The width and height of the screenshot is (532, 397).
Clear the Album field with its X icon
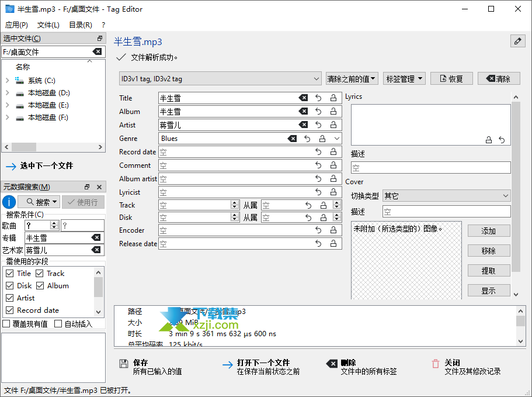pos(303,111)
